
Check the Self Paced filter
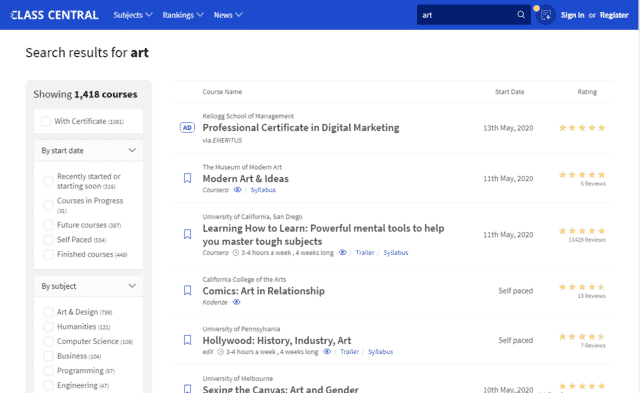tap(48, 240)
